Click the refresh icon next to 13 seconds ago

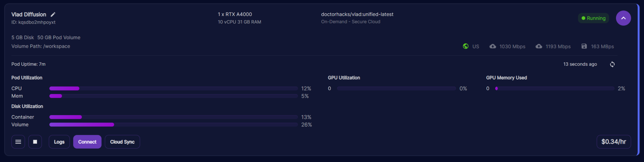point(612,64)
